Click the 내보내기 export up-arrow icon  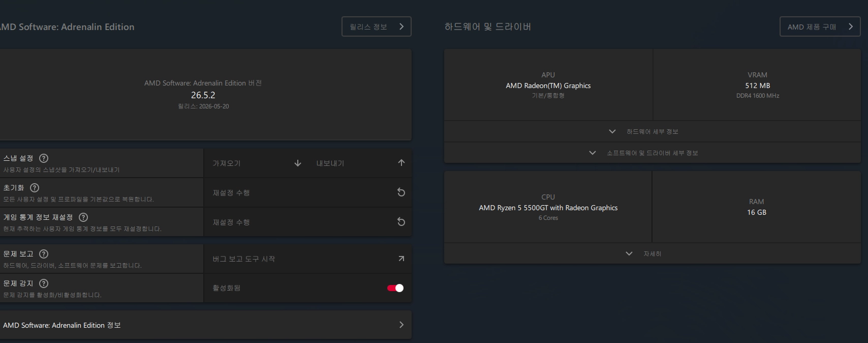[x=401, y=163]
